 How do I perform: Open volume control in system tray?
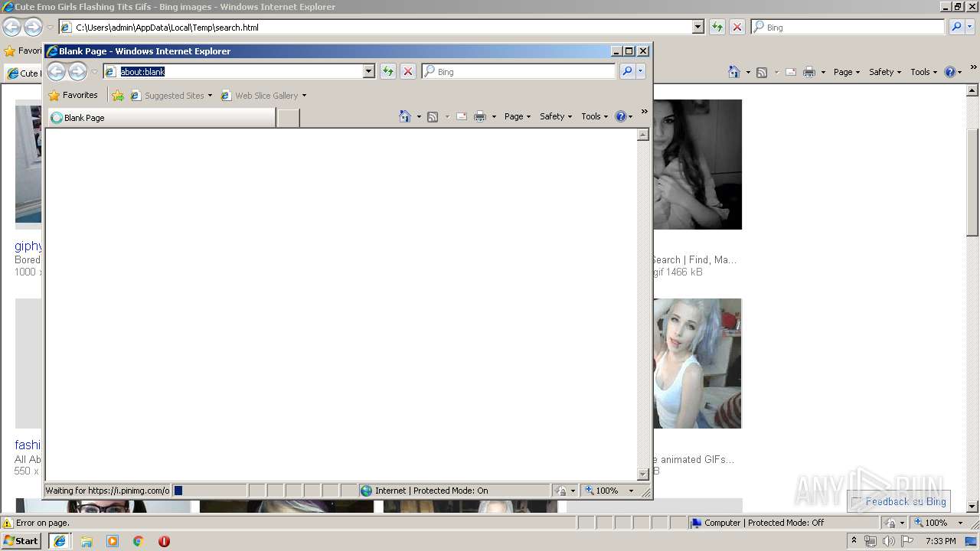(889, 541)
